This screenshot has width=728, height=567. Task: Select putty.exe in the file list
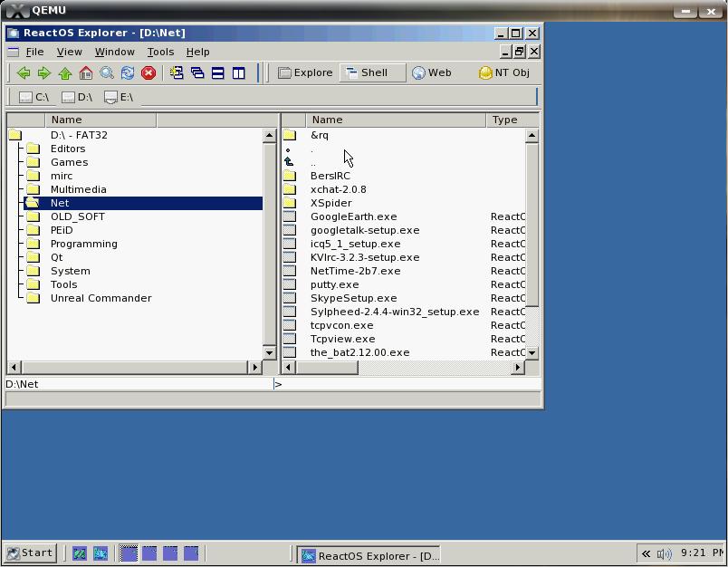point(334,284)
